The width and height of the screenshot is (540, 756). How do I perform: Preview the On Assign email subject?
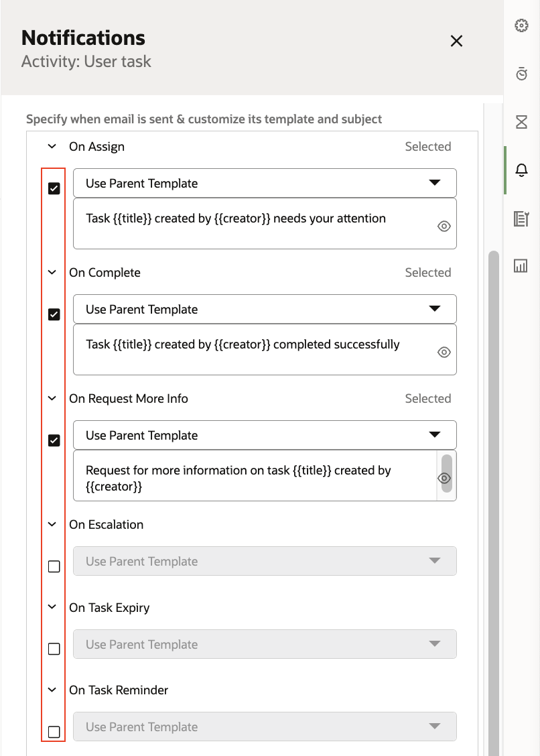click(x=444, y=226)
